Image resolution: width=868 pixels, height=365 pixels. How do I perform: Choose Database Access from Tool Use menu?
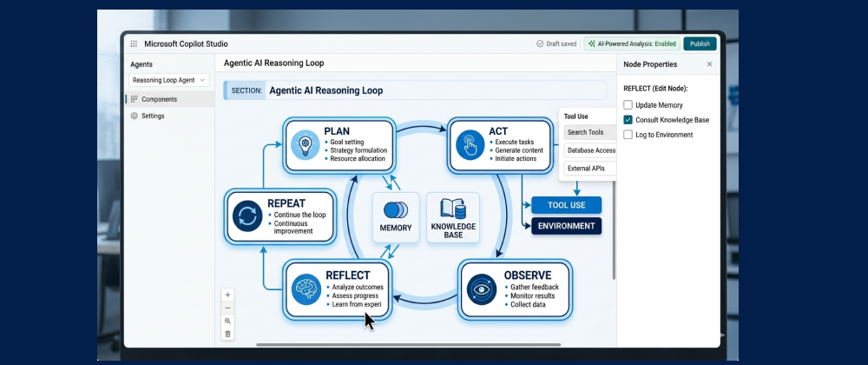pos(590,150)
